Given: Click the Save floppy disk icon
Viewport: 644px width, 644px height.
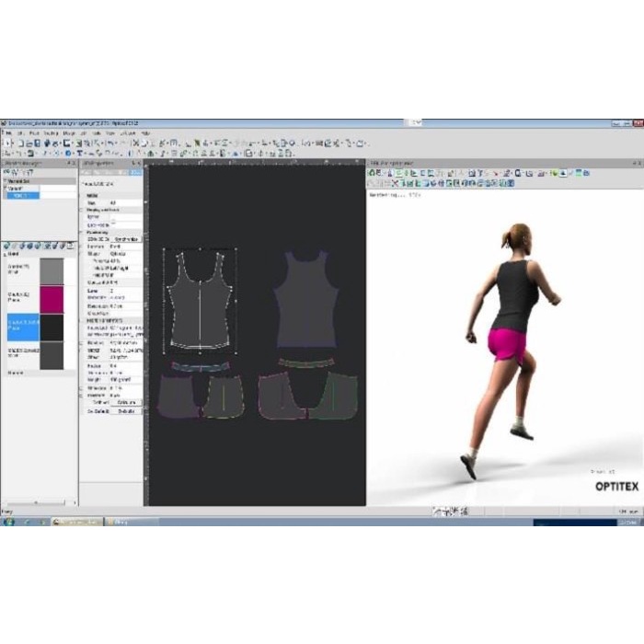Looking at the screenshot, I should pyautogui.click(x=38, y=144).
